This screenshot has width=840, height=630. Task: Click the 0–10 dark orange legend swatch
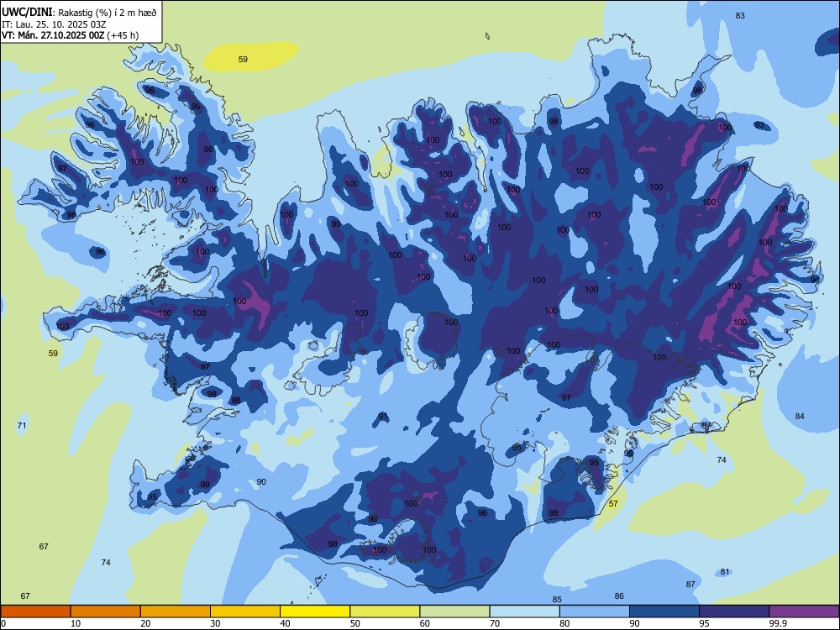point(35,612)
